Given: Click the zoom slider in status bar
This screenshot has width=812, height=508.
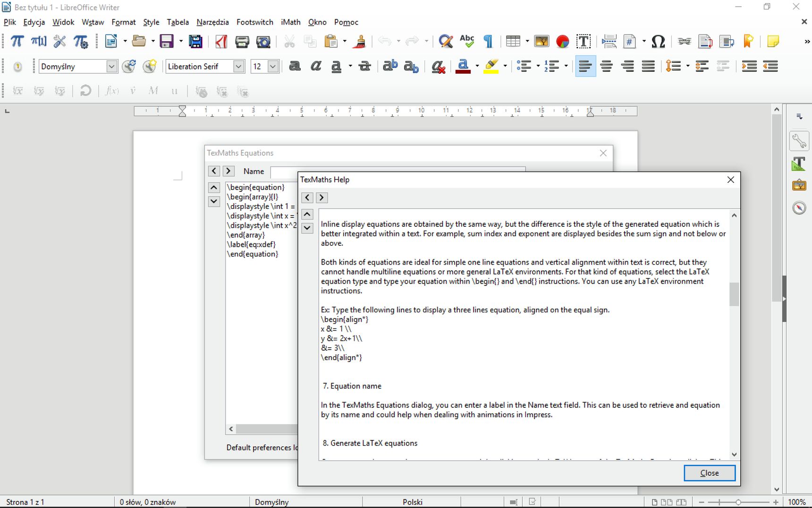Looking at the screenshot, I should point(738,502).
